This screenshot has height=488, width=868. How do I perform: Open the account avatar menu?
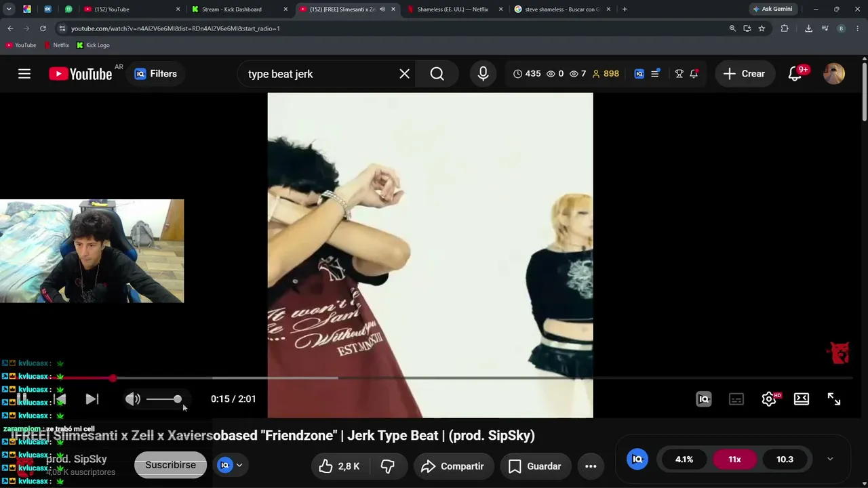coord(834,74)
